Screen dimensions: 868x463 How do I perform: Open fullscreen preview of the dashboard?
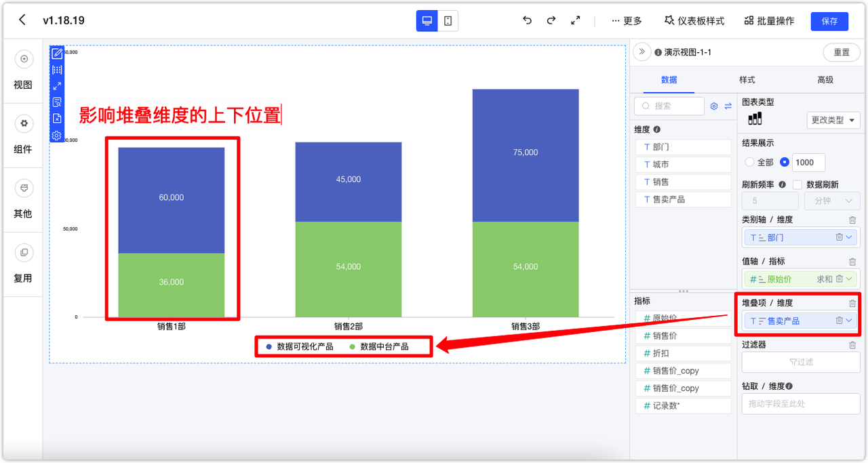point(576,20)
